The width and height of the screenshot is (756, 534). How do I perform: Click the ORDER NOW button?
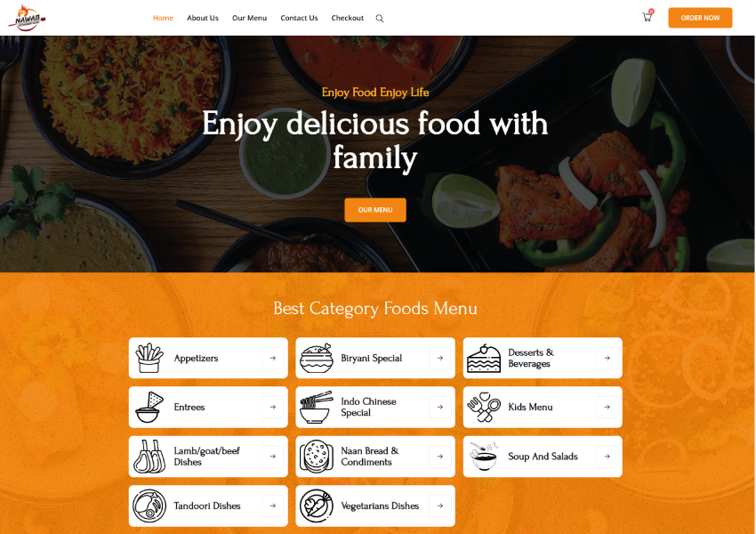tap(700, 18)
